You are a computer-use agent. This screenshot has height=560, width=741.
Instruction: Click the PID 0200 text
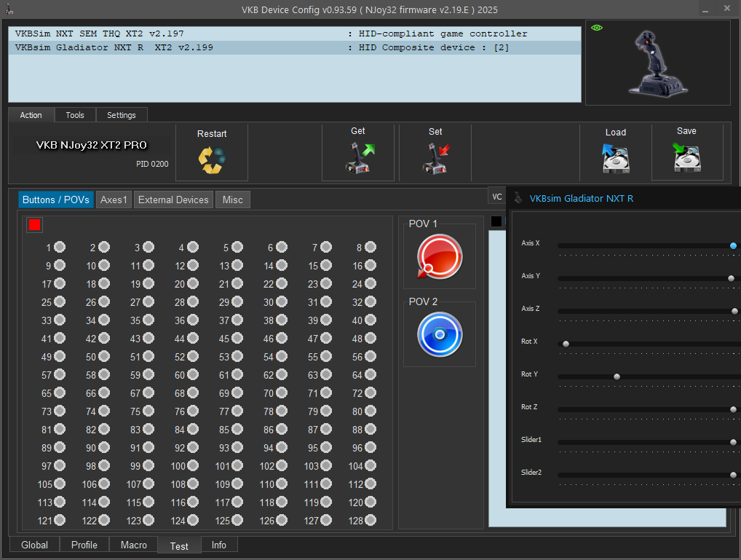[152, 164]
